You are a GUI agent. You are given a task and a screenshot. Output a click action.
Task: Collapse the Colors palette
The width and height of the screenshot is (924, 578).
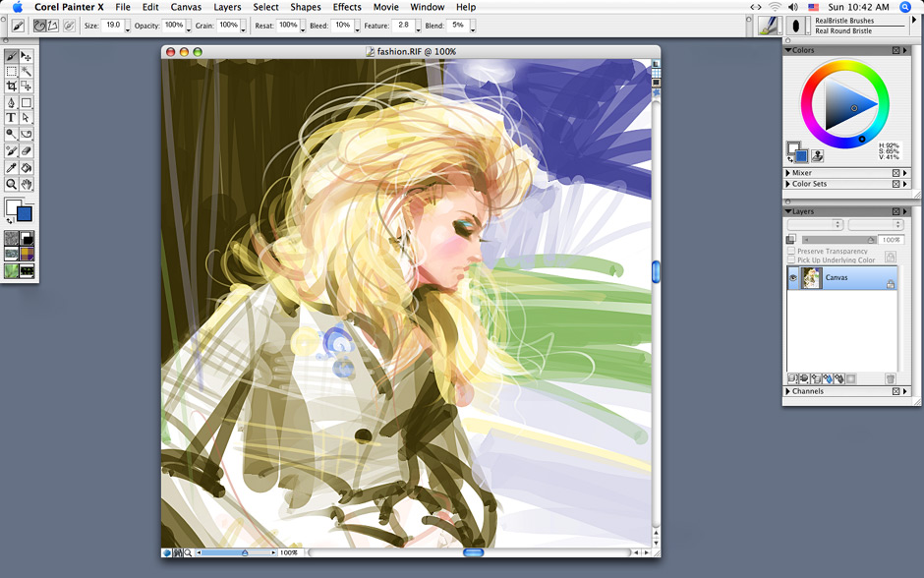[x=788, y=51]
